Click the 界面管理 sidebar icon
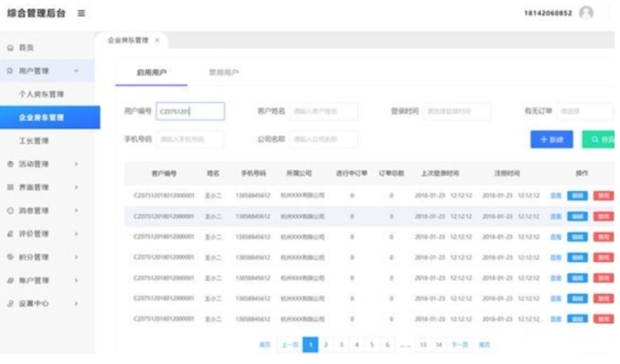 pos(10,187)
